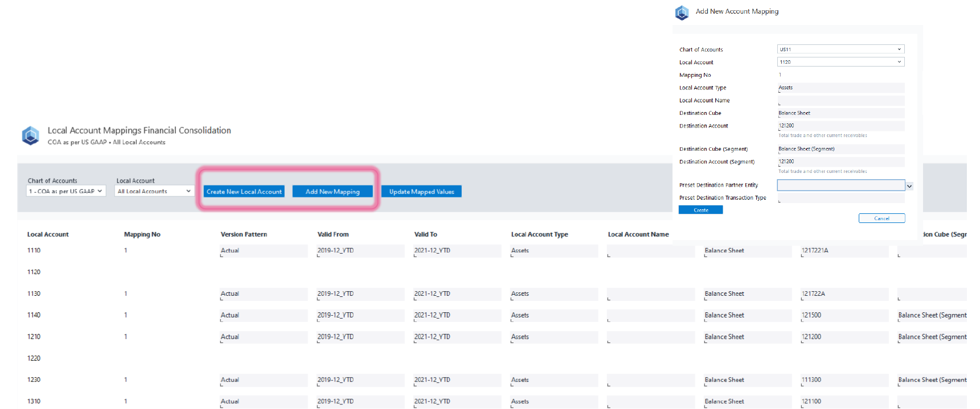
Task: Click the Local Account Name field in dialog
Action: (840, 101)
